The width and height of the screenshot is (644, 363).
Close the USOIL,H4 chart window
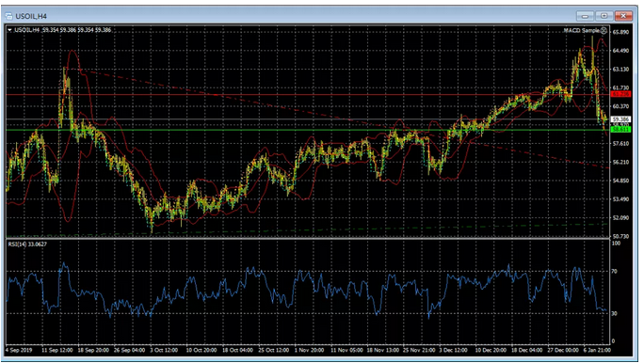(623, 16)
